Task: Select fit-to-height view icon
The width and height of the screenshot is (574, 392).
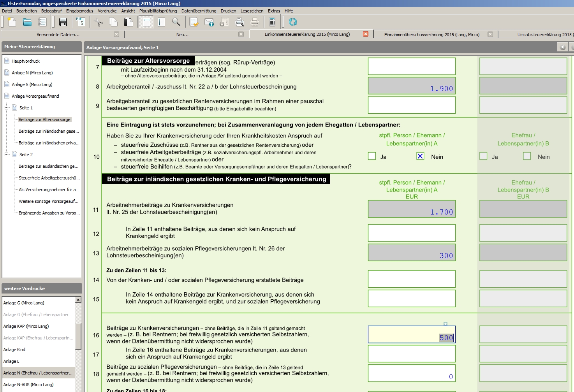Action: pyautogui.click(x=161, y=22)
